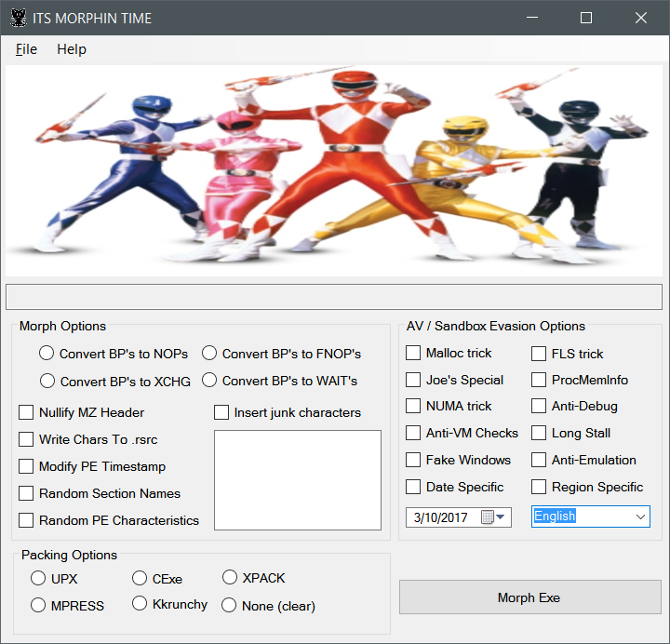Minimize the ITS MORPHIN TIME window
The image size is (670, 644).
click(532, 18)
